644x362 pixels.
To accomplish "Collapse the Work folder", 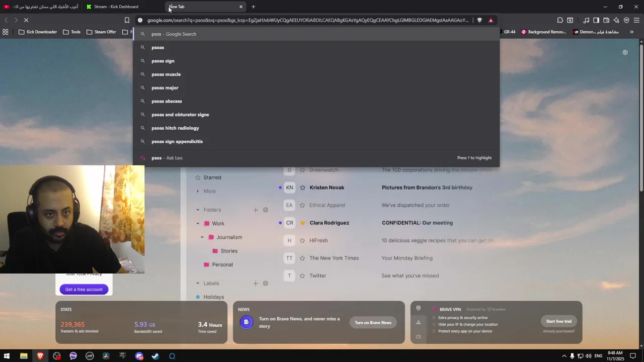I will point(198,224).
